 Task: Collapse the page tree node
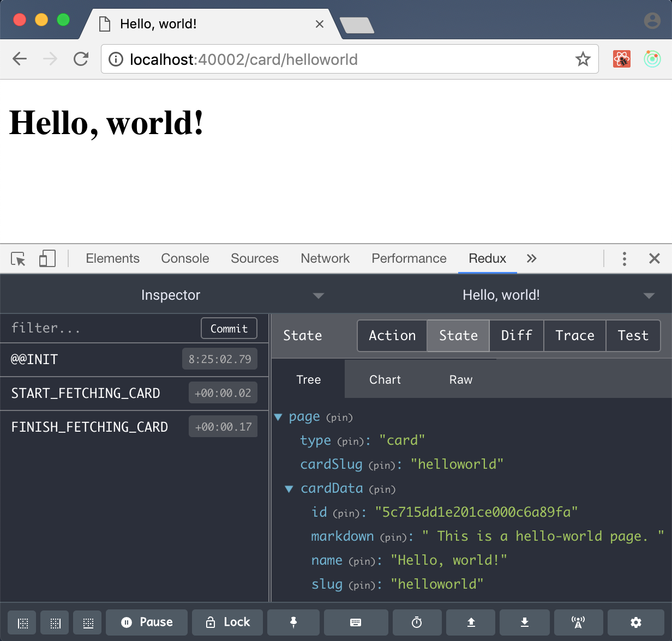point(278,417)
